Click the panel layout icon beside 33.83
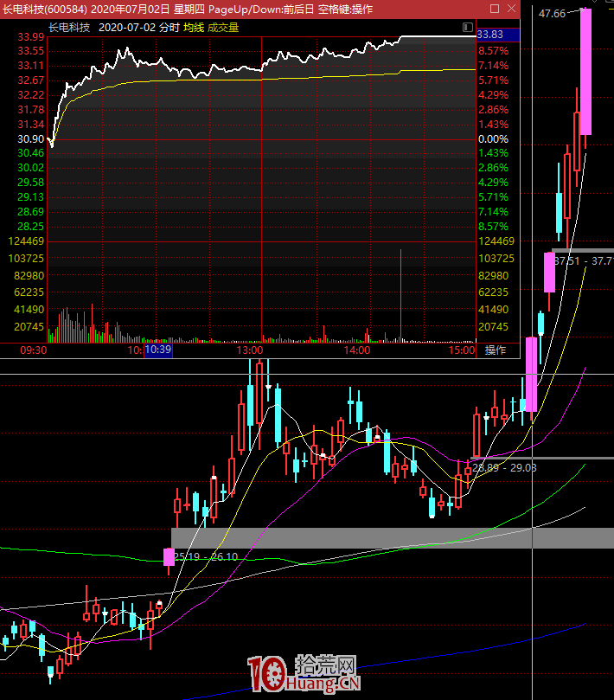 (x=468, y=28)
